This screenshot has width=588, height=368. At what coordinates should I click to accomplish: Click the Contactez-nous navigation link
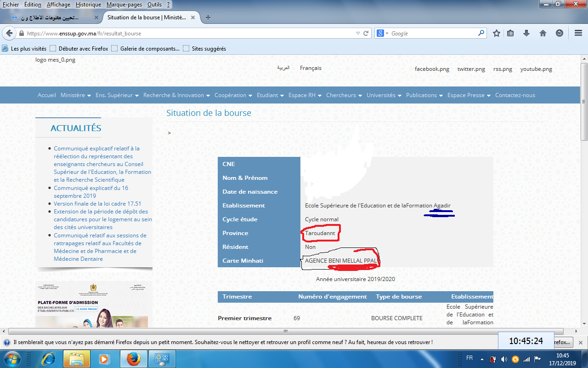click(515, 95)
